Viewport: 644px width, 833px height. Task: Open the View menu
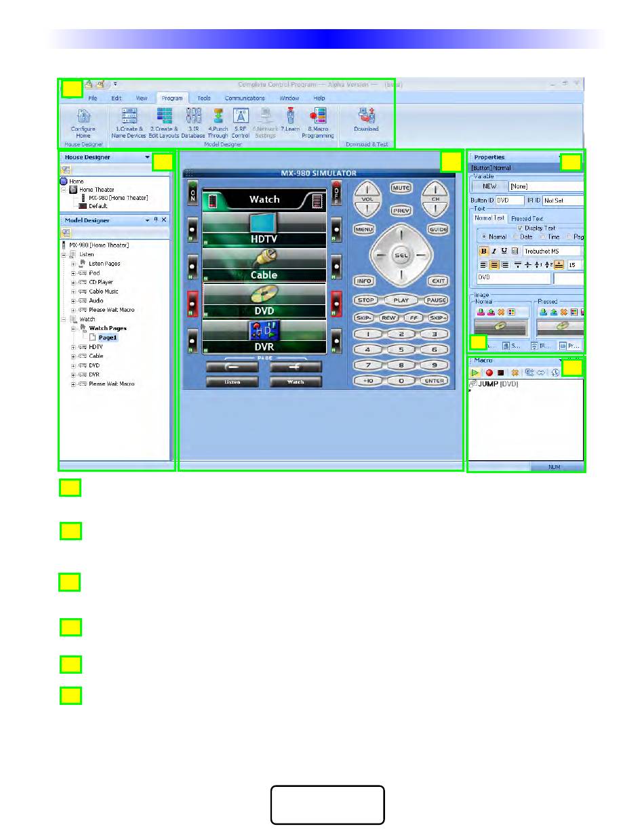pyautogui.click(x=141, y=98)
